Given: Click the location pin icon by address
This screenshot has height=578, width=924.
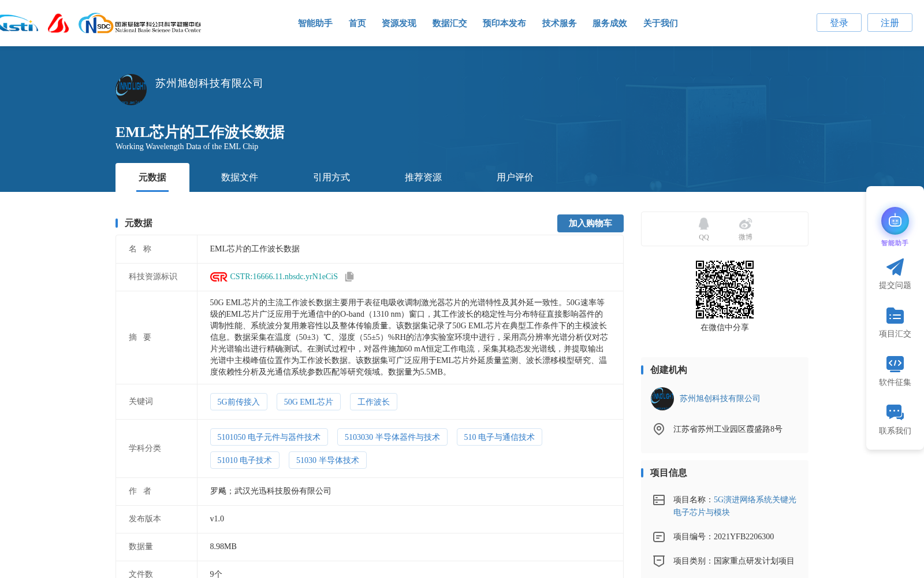Looking at the screenshot, I should click(658, 429).
